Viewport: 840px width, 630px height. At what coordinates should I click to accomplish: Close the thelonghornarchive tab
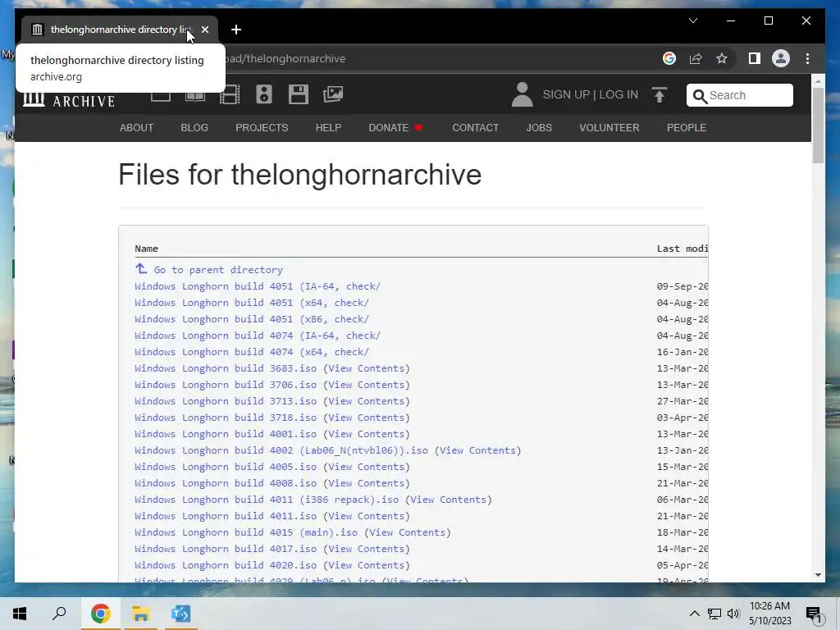(204, 30)
